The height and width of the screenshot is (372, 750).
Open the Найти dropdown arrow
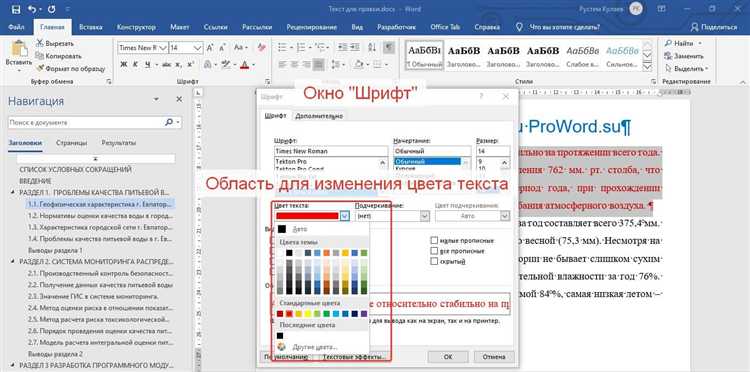tap(700, 44)
